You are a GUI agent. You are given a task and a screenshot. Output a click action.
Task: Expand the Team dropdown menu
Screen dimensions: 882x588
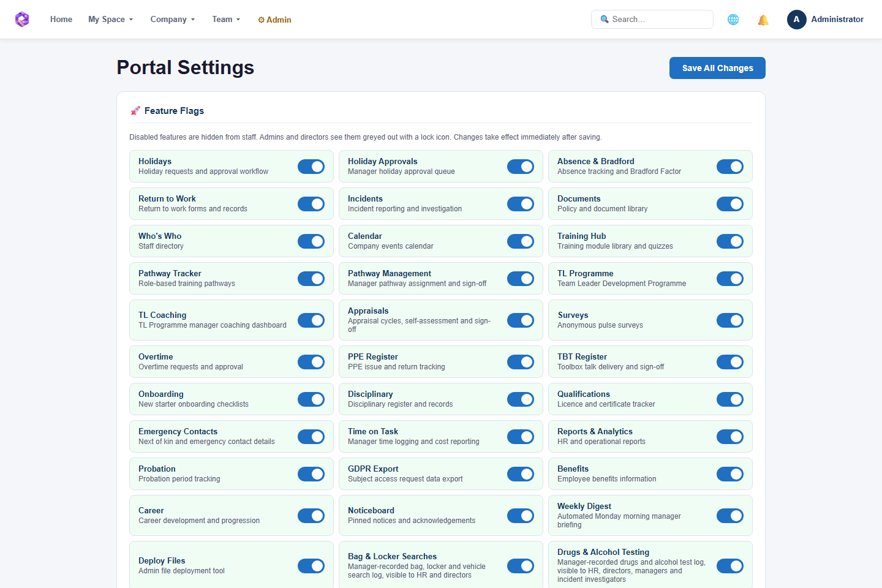pos(226,20)
